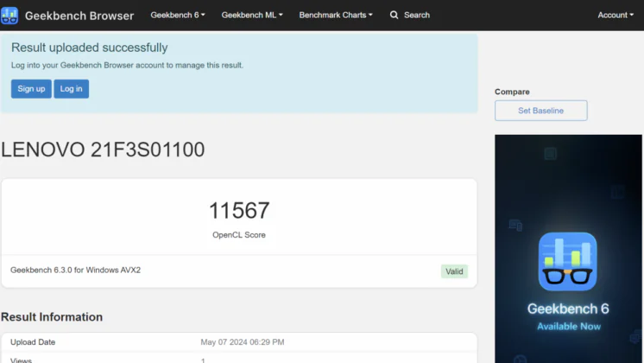
Task: Open the Geekbench Browser home link
Action: 79,16
